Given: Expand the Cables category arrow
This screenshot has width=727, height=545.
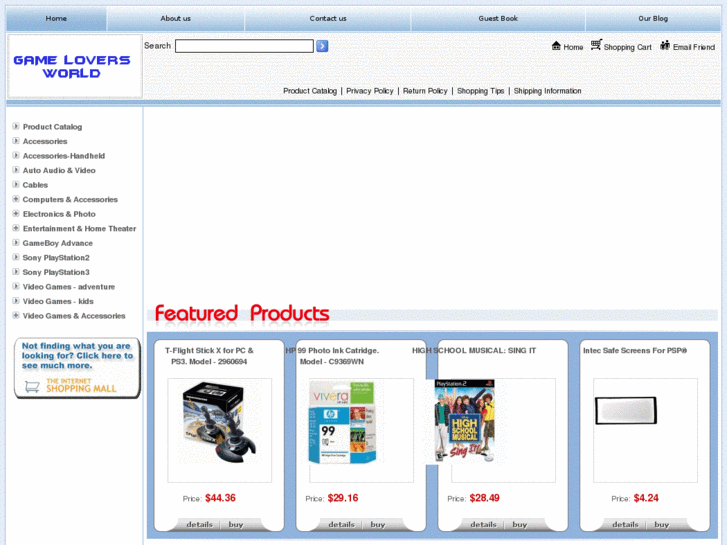Looking at the screenshot, I should [x=16, y=184].
